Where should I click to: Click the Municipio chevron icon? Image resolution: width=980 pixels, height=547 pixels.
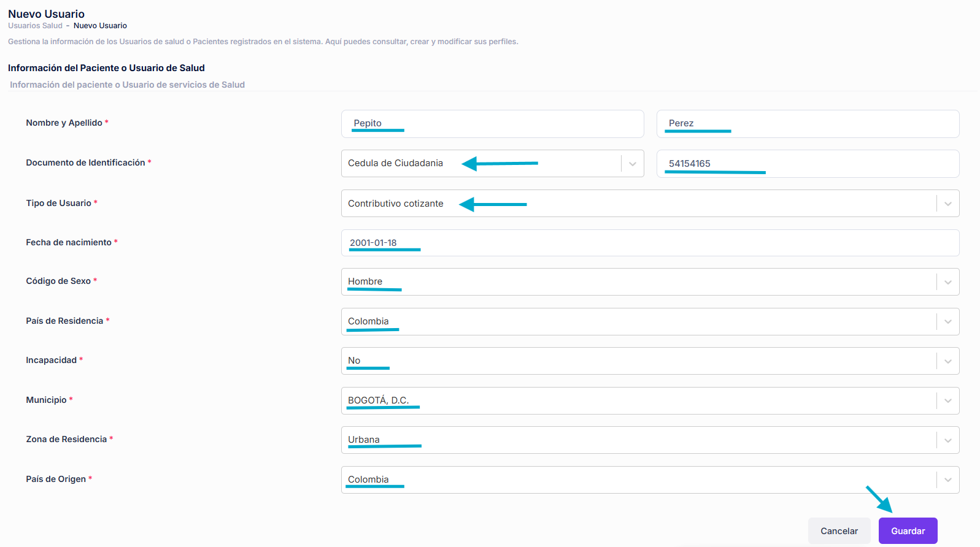point(947,401)
